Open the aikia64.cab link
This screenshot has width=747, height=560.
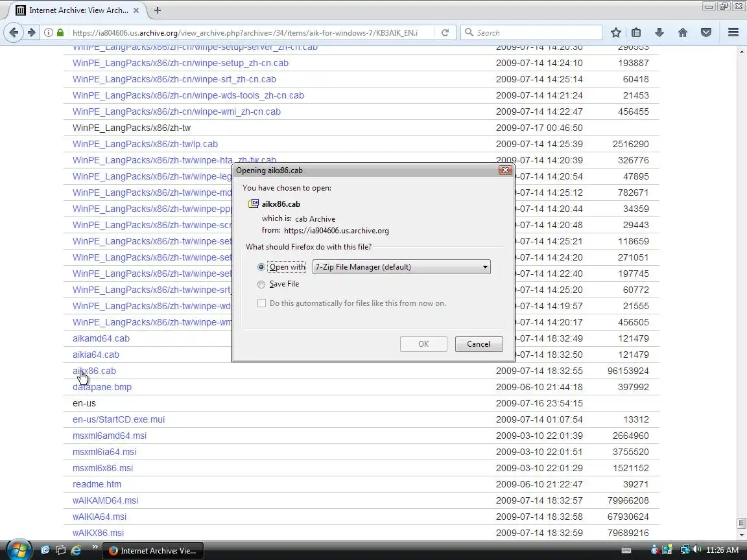pyautogui.click(x=96, y=355)
